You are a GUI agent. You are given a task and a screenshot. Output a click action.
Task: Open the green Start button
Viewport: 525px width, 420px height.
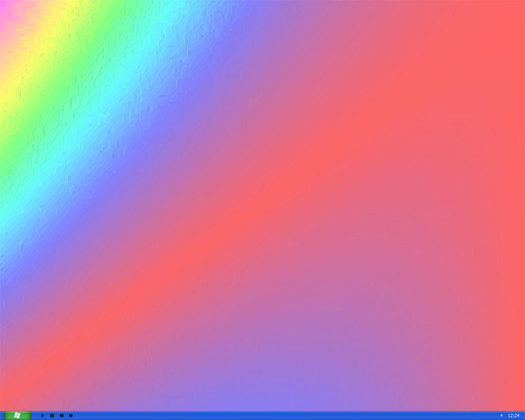click(17, 415)
